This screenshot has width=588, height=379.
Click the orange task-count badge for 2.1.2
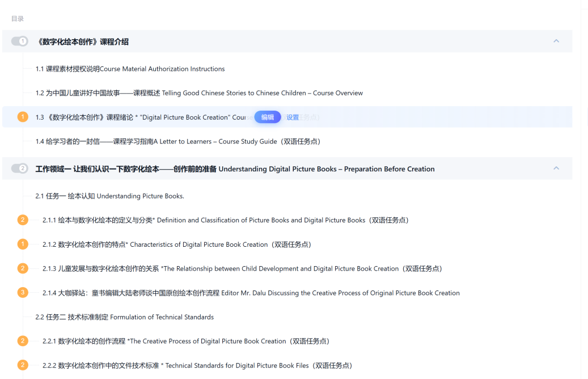(23, 245)
